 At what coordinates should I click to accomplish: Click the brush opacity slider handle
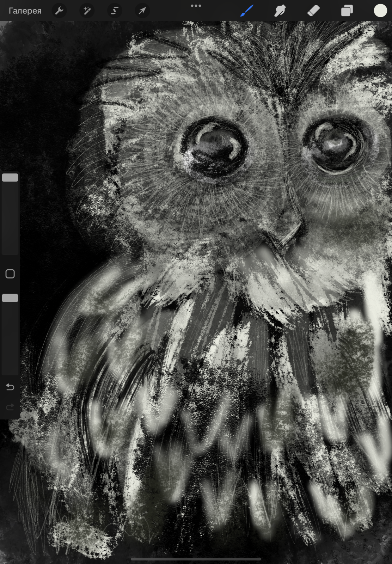[x=10, y=298]
